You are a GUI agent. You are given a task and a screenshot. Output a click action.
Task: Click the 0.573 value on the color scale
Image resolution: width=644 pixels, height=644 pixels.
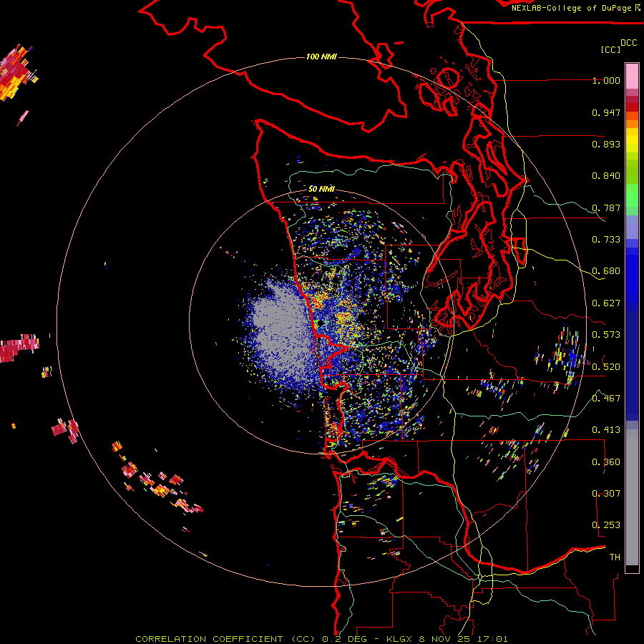coord(606,335)
